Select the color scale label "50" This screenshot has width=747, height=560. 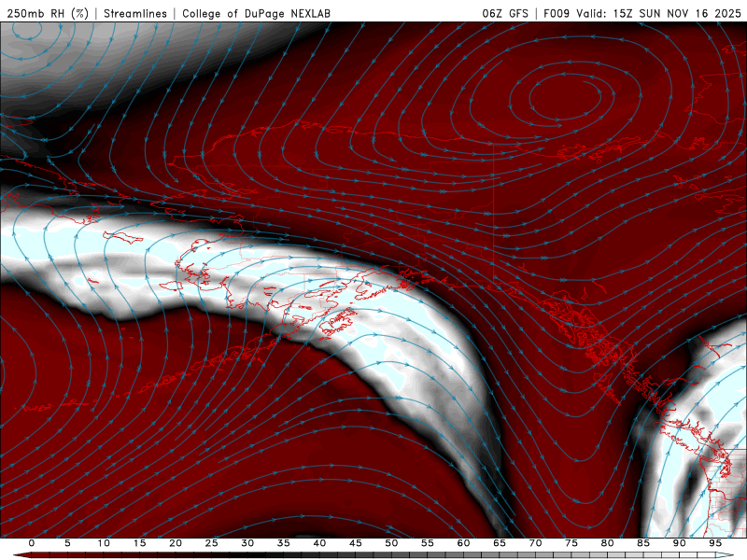coord(391,543)
